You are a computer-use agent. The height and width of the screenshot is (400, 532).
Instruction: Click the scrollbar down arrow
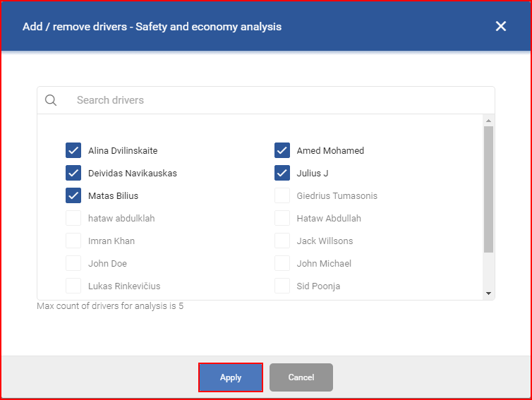pos(488,293)
